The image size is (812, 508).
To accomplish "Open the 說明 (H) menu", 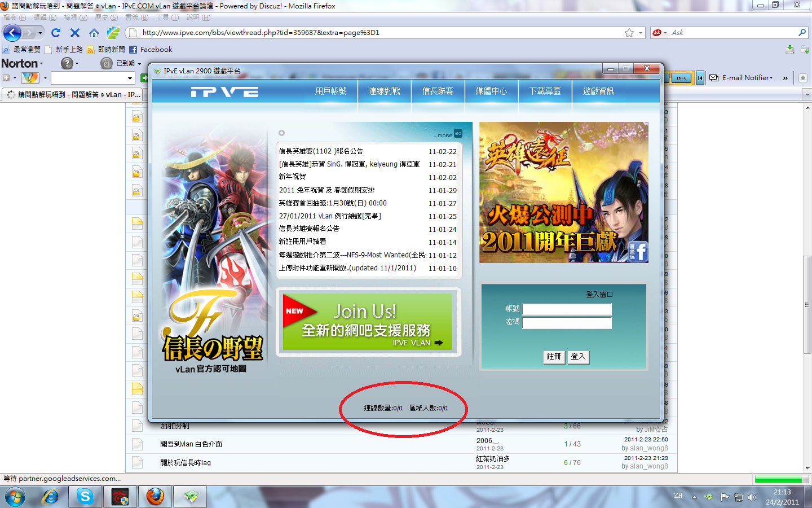I will point(198,17).
